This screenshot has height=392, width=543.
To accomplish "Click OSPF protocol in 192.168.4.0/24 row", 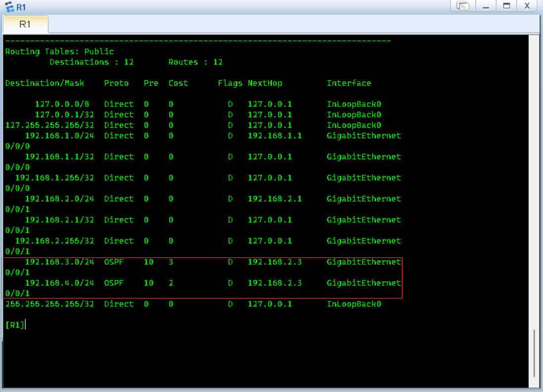I will (x=114, y=283).
